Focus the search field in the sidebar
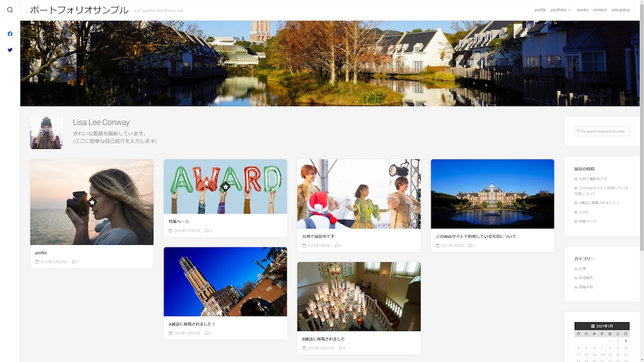This screenshot has height=362, width=644. 602,131
